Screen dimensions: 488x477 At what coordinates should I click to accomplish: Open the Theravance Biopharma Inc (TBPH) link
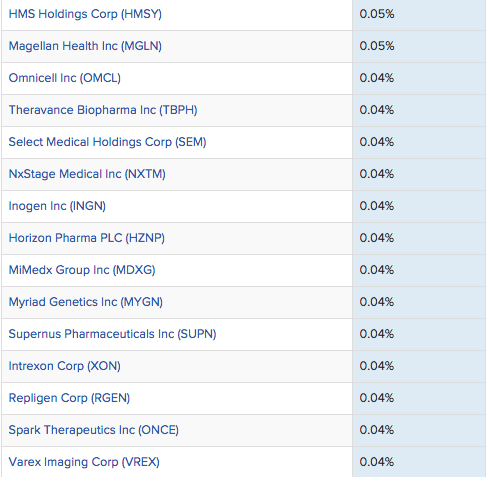pos(103,110)
